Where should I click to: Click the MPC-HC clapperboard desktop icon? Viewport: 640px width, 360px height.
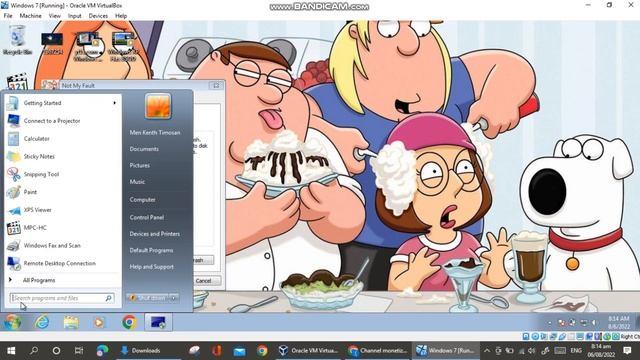click(17, 82)
